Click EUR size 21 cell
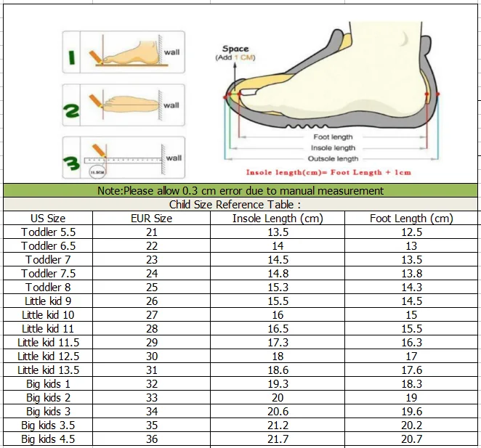This screenshot has height=448, width=481. pos(152,232)
